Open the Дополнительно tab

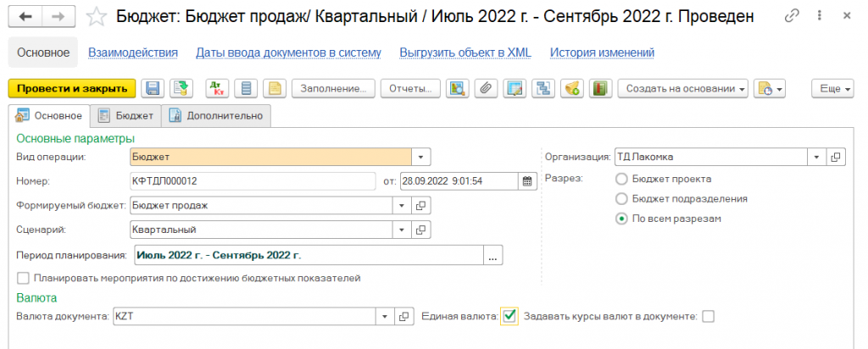pyautogui.click(x=216, y=116)
